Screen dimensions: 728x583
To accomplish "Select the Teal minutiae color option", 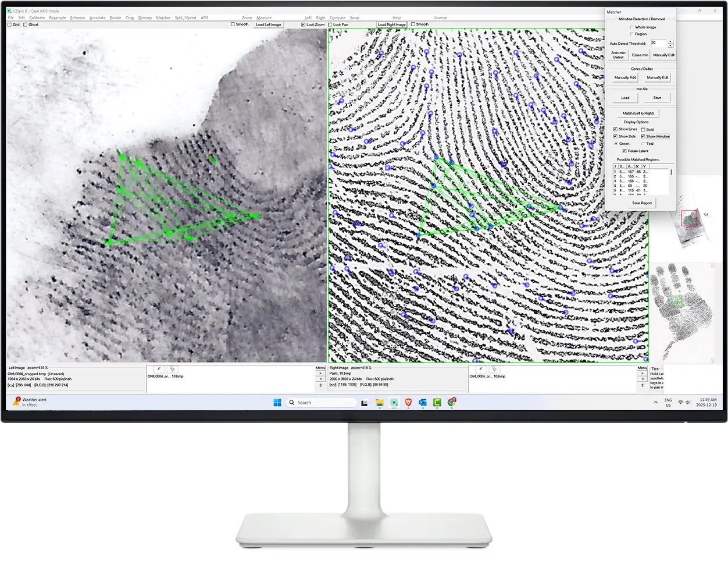I will click(x=643, y=143).
